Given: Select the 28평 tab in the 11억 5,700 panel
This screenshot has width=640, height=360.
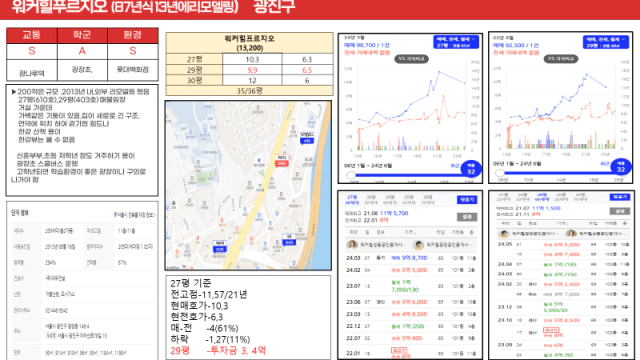Looking at the screenshot, I should point(371,200).
